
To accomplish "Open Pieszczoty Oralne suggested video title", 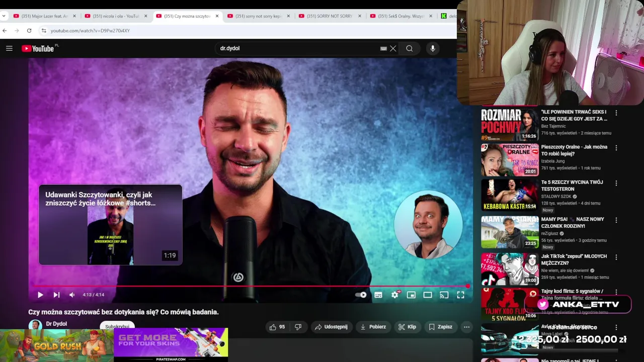I will tap(574, 150).
